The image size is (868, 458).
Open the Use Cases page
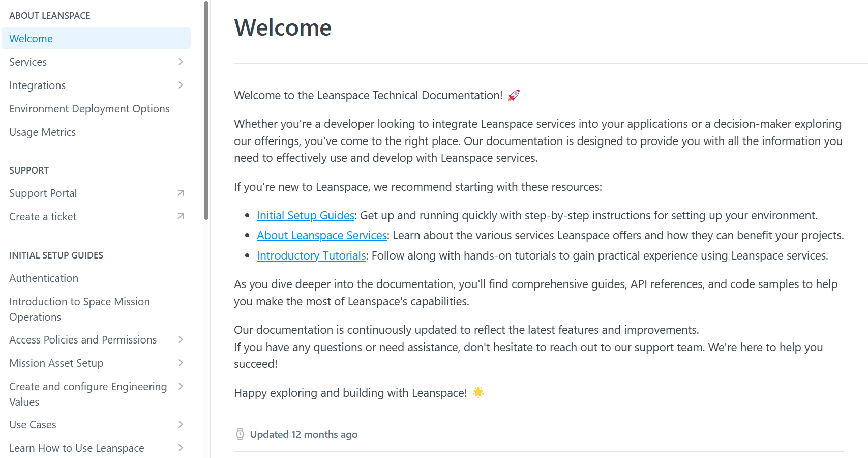coord(33,425)
